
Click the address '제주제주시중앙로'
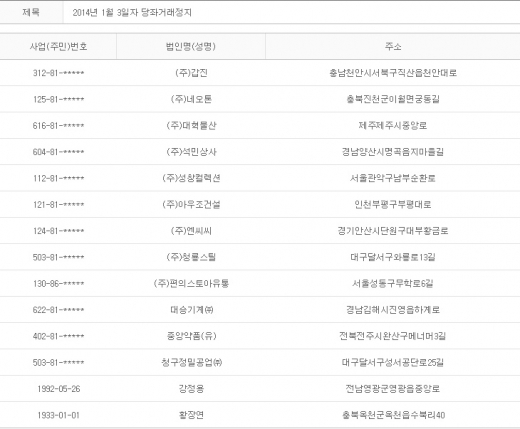tap(393, 126)
